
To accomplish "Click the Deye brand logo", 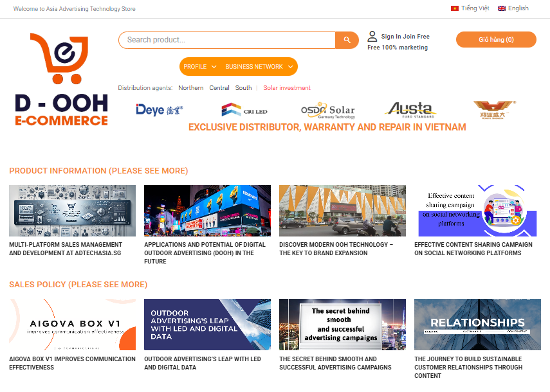I will coord(160,110).
